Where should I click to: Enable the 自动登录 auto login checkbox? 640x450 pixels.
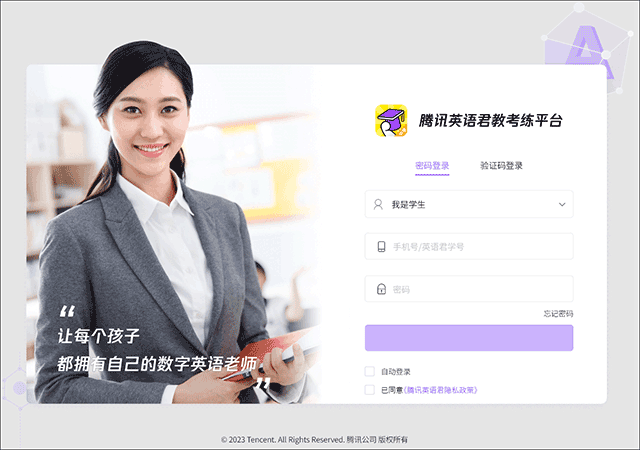click(x=369, y=371)
